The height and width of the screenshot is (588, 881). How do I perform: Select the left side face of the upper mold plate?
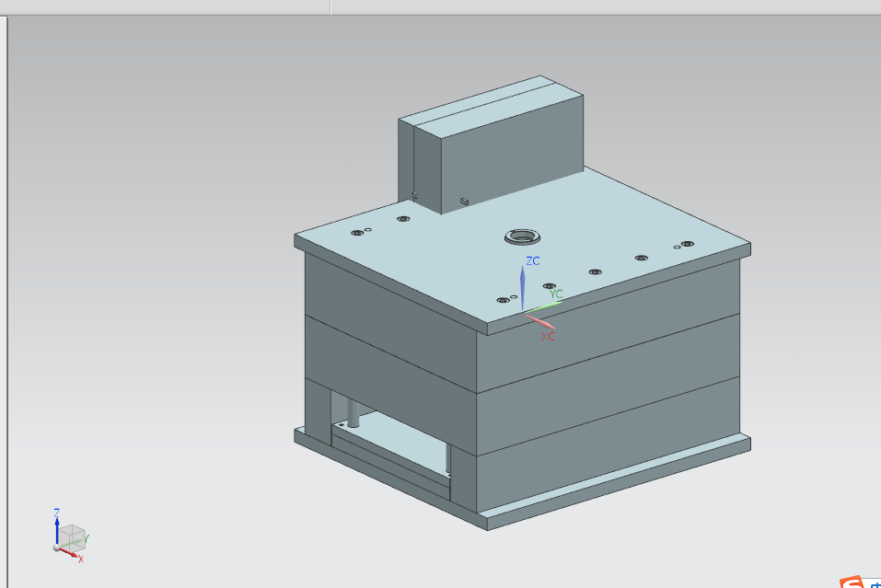(x=390, y=321)
